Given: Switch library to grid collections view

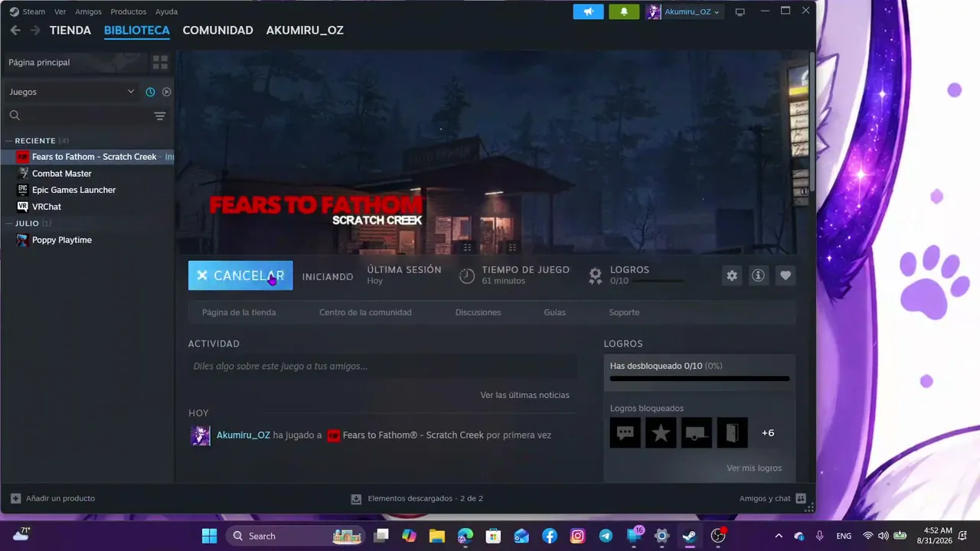Looking at the screenshot, I should [160, 62].
